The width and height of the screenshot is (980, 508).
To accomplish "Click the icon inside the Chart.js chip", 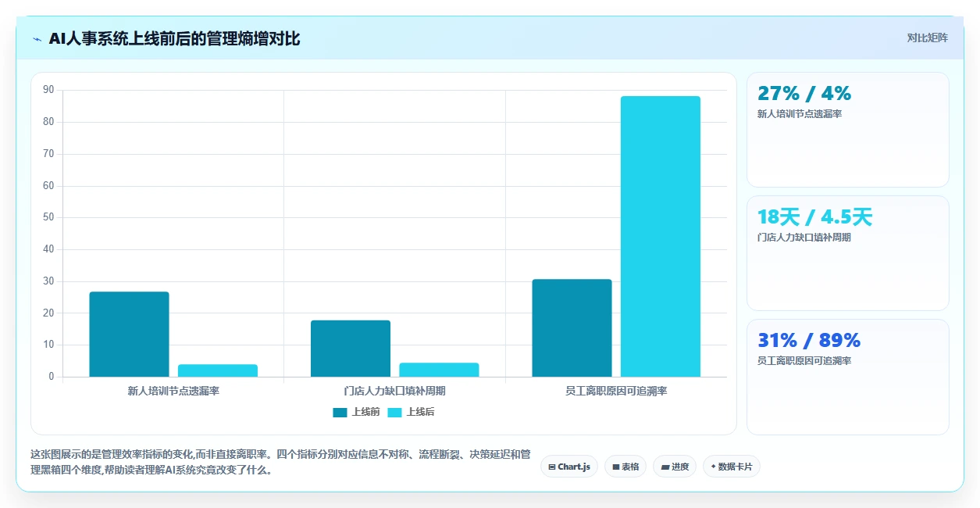I will tap(552, 467).
